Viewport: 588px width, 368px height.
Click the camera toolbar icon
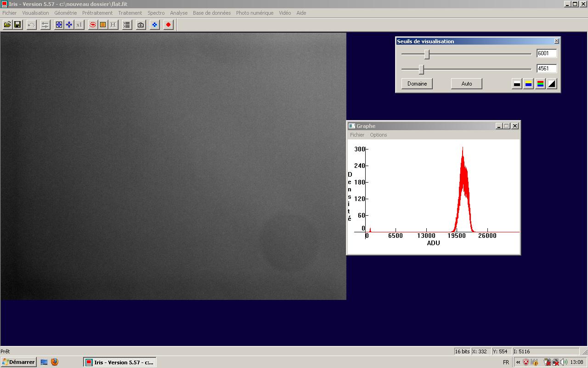pos(141,25)
